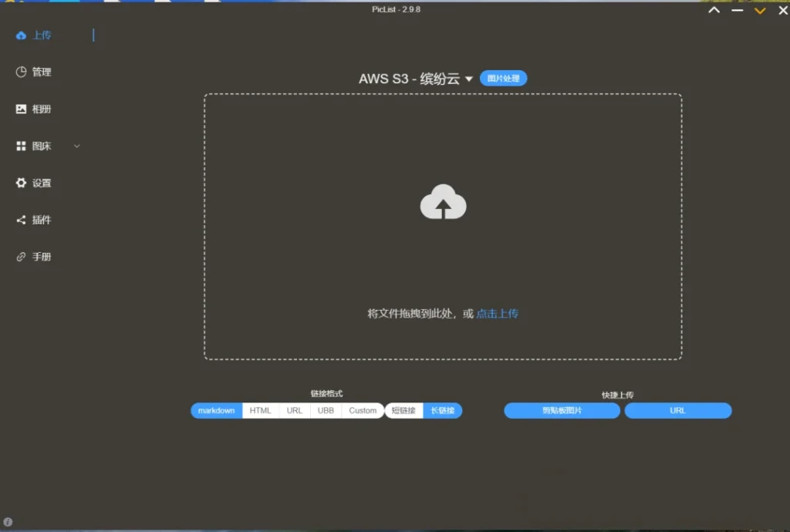Viewport: 790px width, 532px height.
Task: Click the info icon in bottom-left corner
Action: coord(8,522)
